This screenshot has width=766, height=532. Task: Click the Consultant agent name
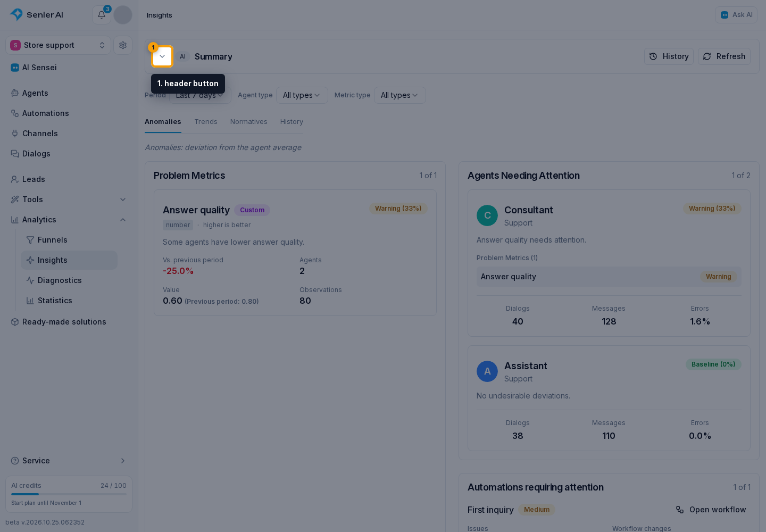(x=528, y=210)
